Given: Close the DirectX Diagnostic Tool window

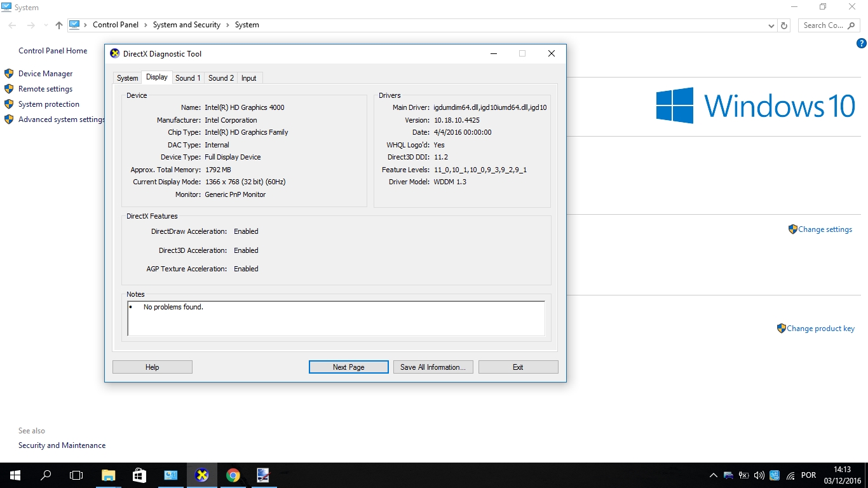Looking at the screenshot, I should tap(552, 54).
